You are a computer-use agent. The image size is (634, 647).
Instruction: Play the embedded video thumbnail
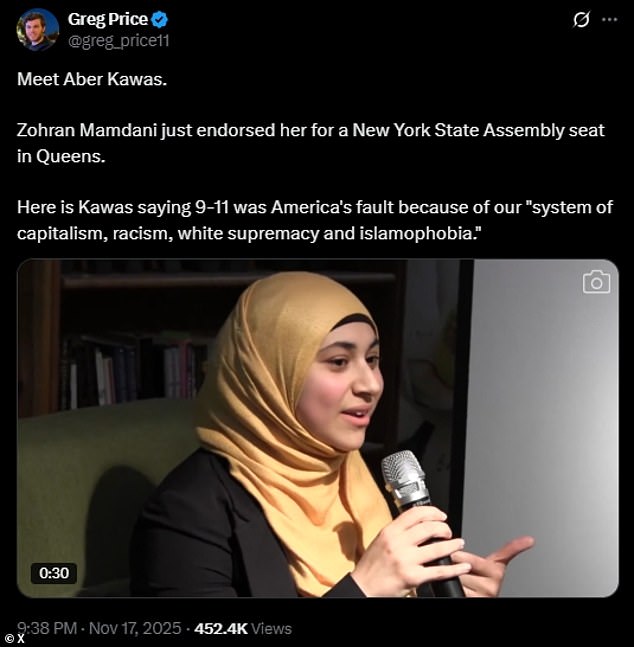[317, 428]
